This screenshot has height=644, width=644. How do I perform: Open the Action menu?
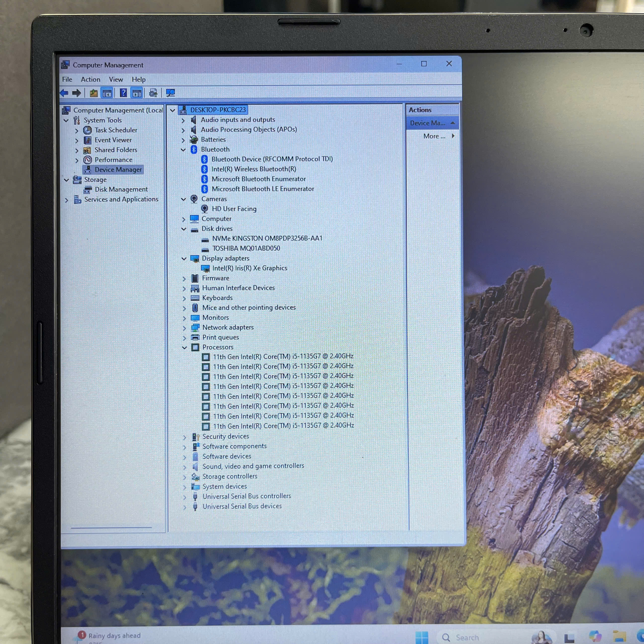(x=90, y=79)
